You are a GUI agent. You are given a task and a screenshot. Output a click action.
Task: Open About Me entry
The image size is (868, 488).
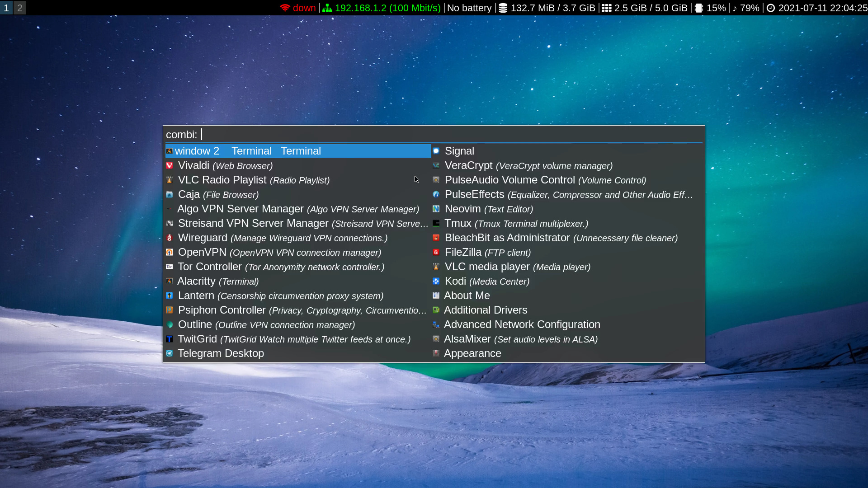coord(567,296)
